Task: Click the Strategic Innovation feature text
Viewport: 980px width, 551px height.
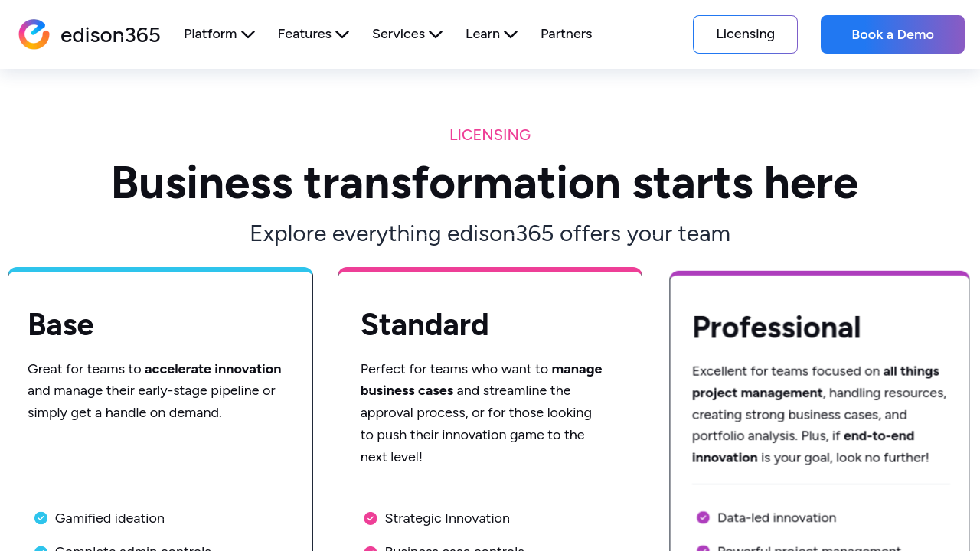Action: [447, 518]
